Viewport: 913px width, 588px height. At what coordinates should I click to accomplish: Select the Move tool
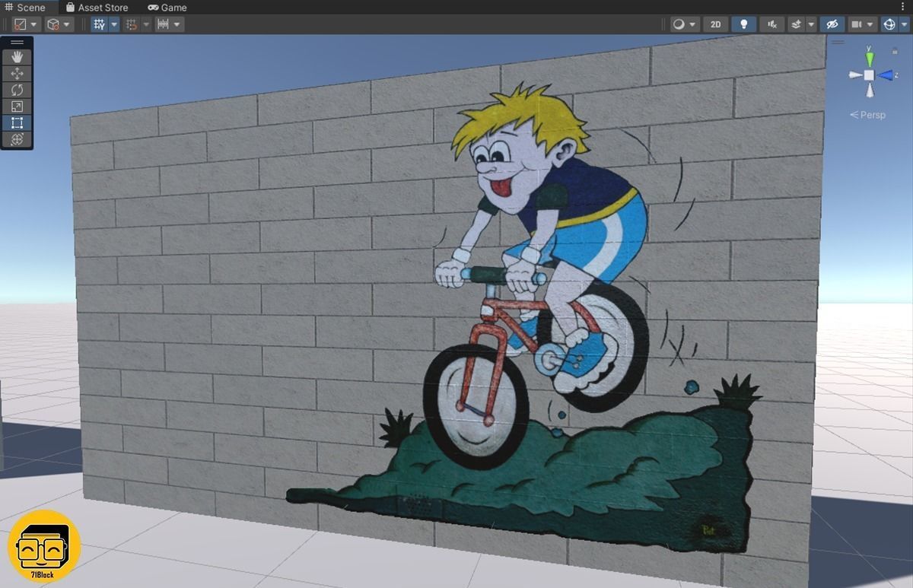[17, 74]
